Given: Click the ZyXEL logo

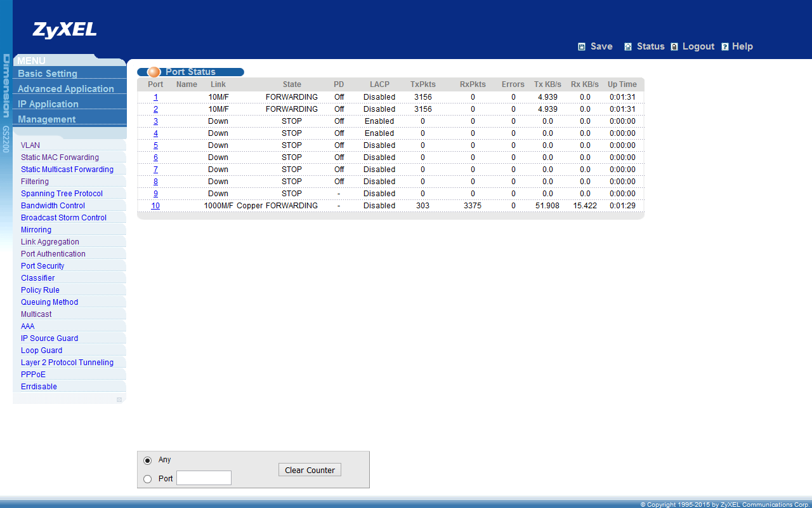Looking at the screenshot, I should tap(65, 30).
